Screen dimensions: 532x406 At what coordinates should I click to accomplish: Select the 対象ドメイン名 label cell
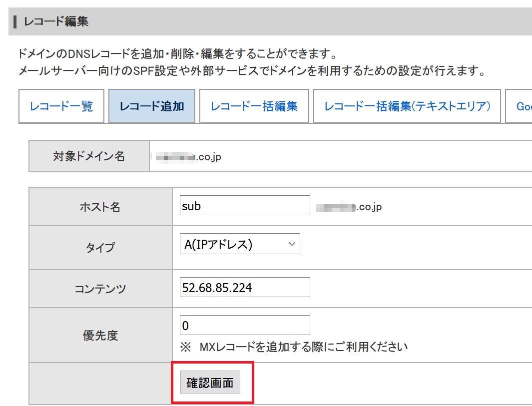[89, 156]
